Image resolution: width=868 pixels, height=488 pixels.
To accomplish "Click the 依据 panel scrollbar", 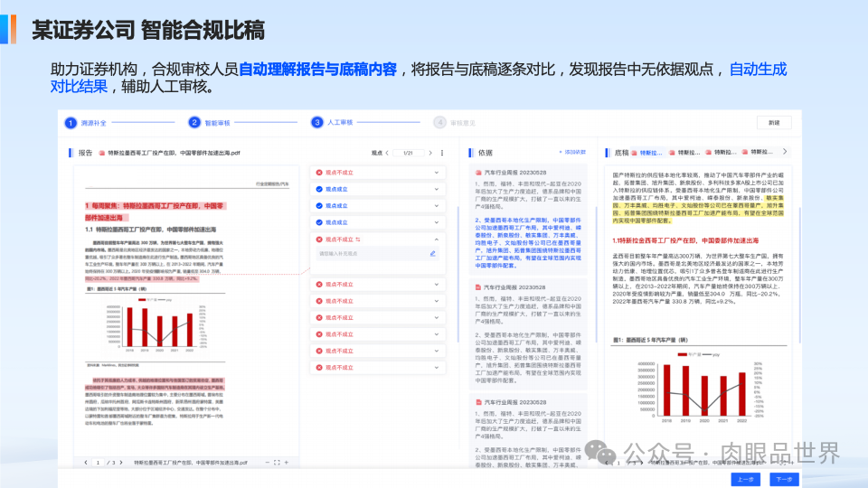I will click(x=596, y=274).
